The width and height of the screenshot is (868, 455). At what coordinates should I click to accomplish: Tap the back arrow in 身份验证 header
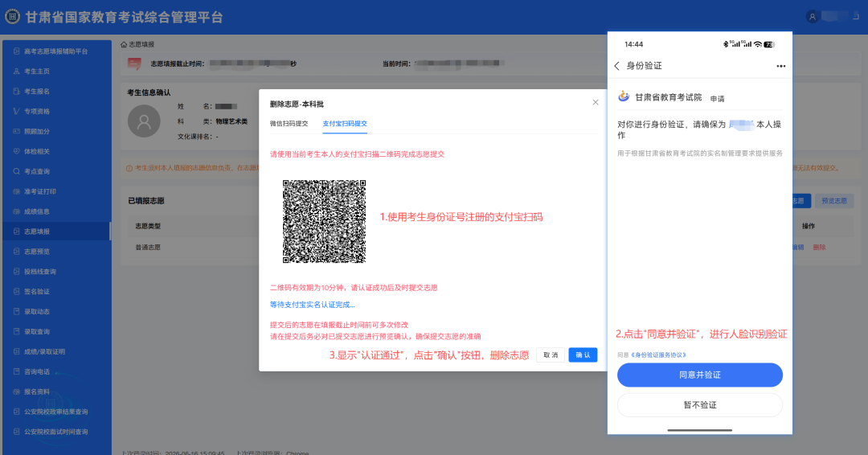616,66
